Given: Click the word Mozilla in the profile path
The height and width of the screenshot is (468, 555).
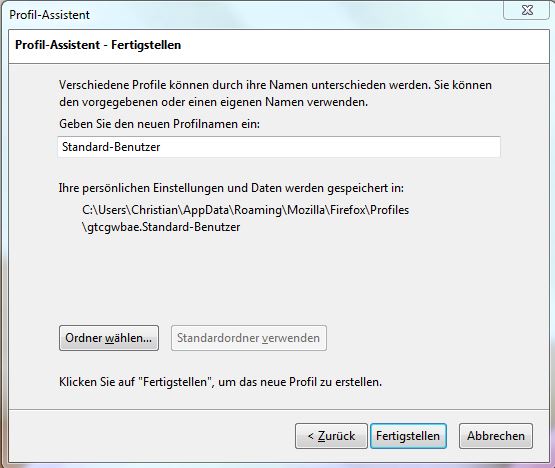Looking at the screenshot, I should click(306, 210).
